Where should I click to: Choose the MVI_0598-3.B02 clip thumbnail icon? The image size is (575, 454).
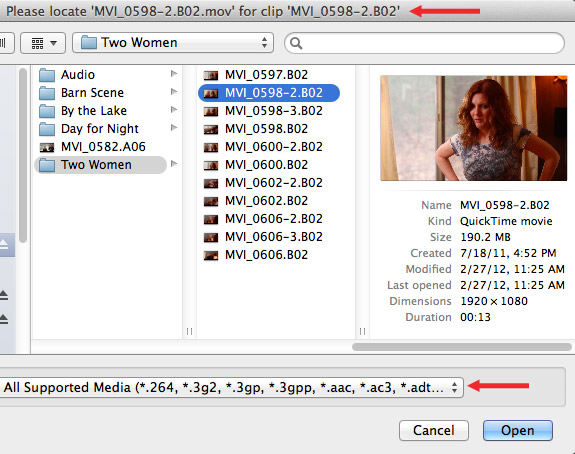coord(211,111)
